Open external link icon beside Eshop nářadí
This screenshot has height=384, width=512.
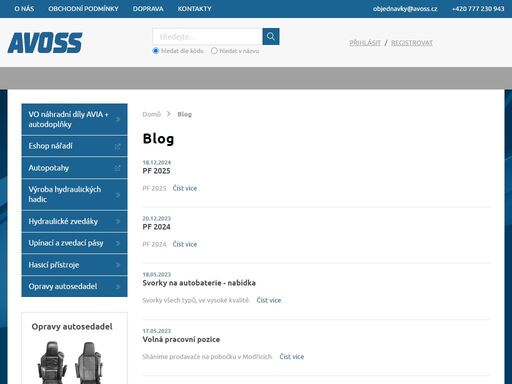click(117, 146)
